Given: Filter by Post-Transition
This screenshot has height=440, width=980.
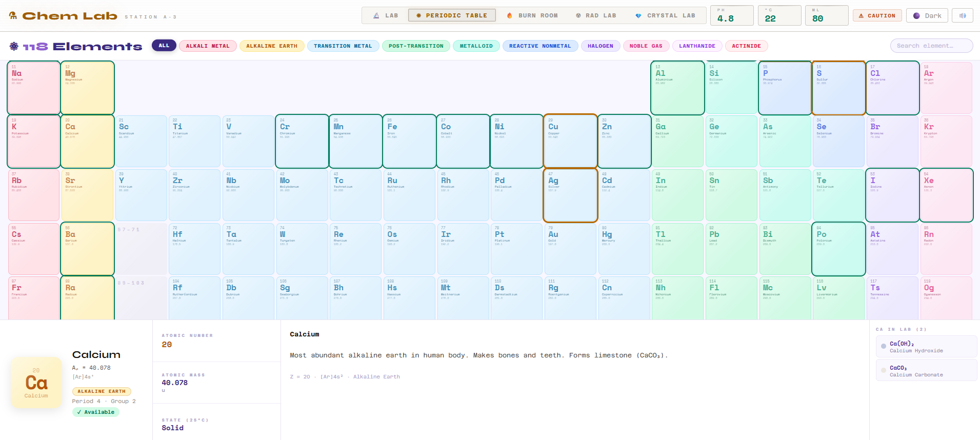Looking at the screenshot, I should tap(416, 46).
